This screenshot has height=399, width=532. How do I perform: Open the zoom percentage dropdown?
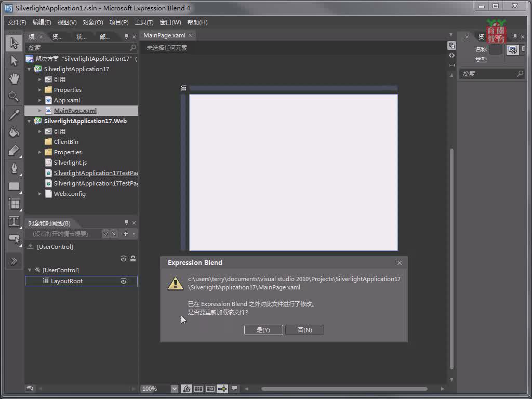[175, 389]
